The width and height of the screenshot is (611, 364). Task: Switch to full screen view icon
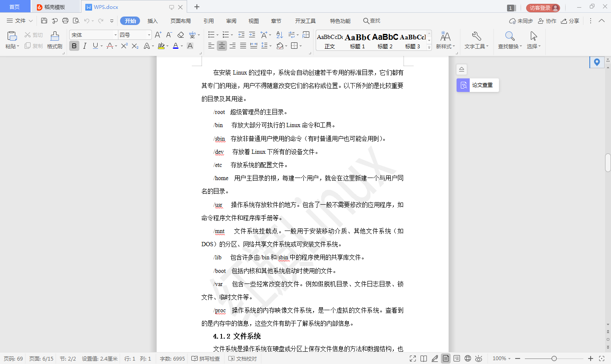pyautogui.click(x=413, y=358)
